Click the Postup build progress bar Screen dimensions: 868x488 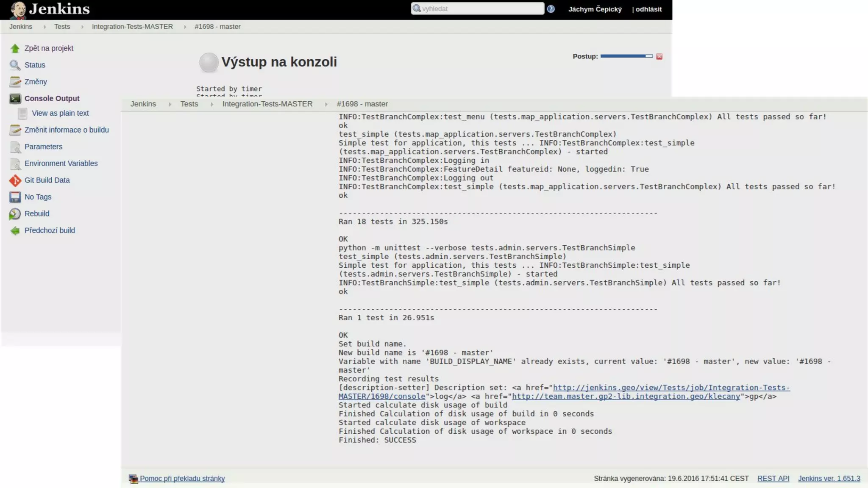click(626, 56)
